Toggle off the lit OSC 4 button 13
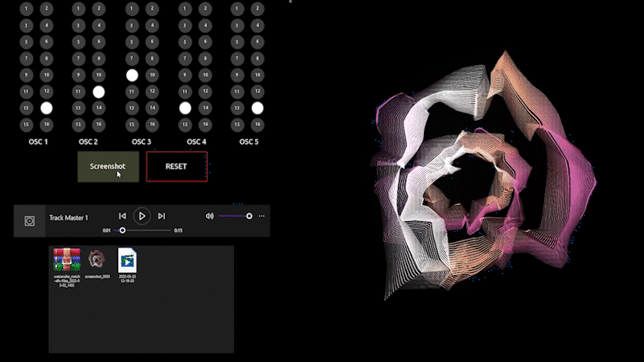Image resolution: width=644 pixels, height=362 pixels. point(185,108)
